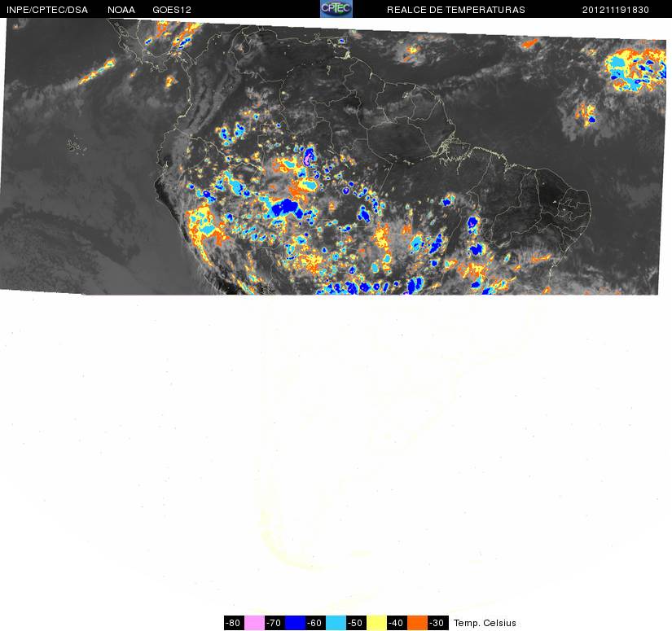Click the -40 legend value label
Viewport: 672px width, 631px height.
coord(397,623)
